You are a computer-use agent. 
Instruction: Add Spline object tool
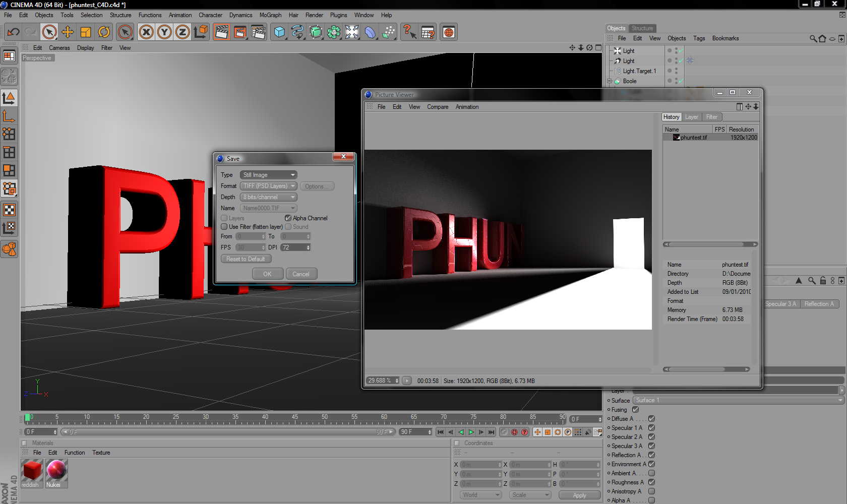coord(297,32)
